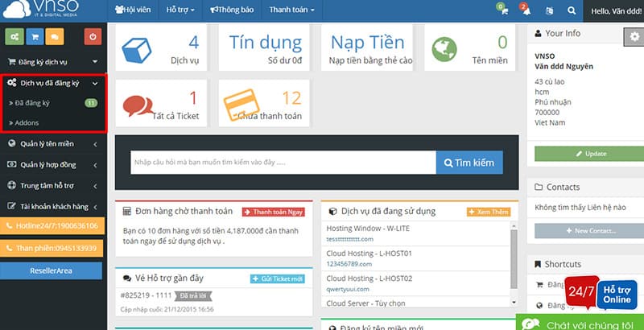Click the services list scroll down arrow
644x330 pixels.
point(514,303)
